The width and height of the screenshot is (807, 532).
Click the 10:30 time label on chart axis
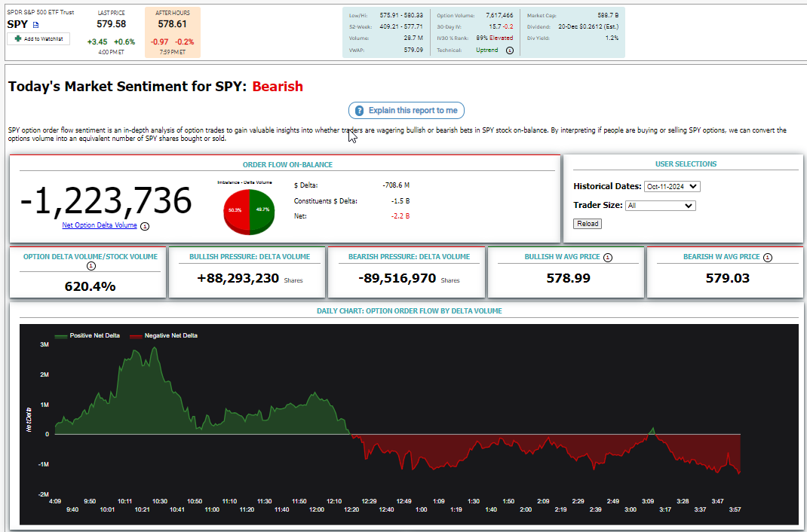pos(160,501)
